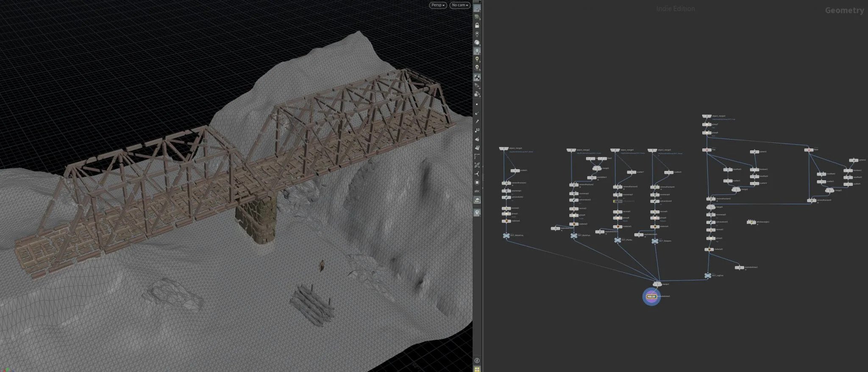Click the OUT_RockFrac null node icon
This screenshot has width=868, height=372.
(x=574, y=235)
